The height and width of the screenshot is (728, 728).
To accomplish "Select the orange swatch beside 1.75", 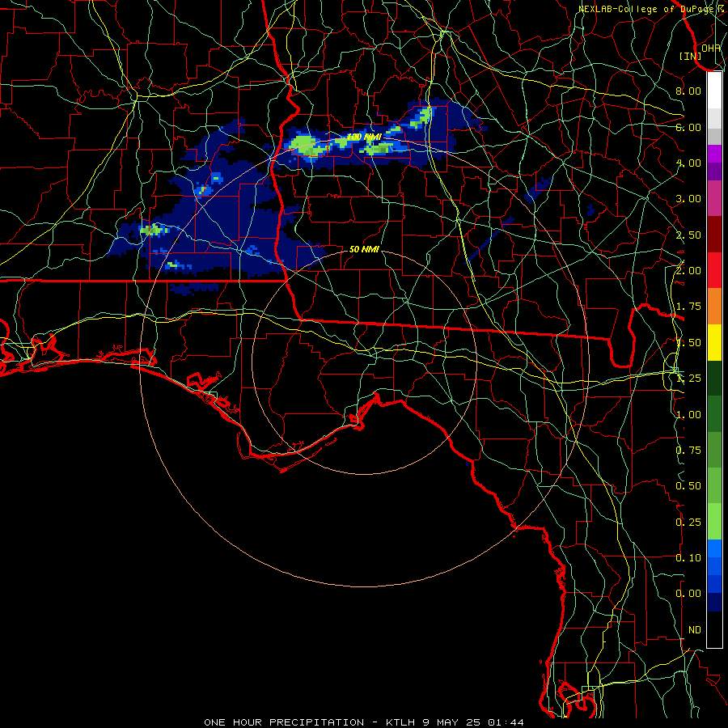I will (714, 307).
